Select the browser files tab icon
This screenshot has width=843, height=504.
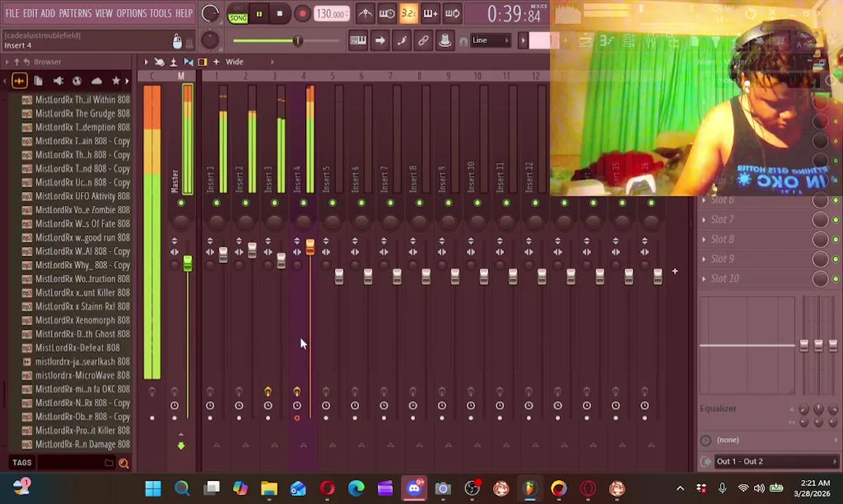pyautogui.click(x=39, y=81)
